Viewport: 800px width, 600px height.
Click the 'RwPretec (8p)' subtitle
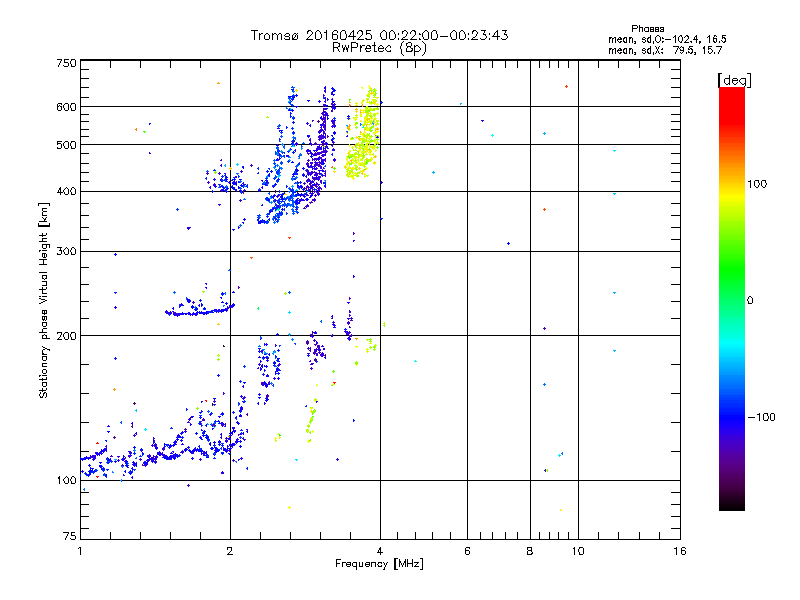tap(379, 48)
